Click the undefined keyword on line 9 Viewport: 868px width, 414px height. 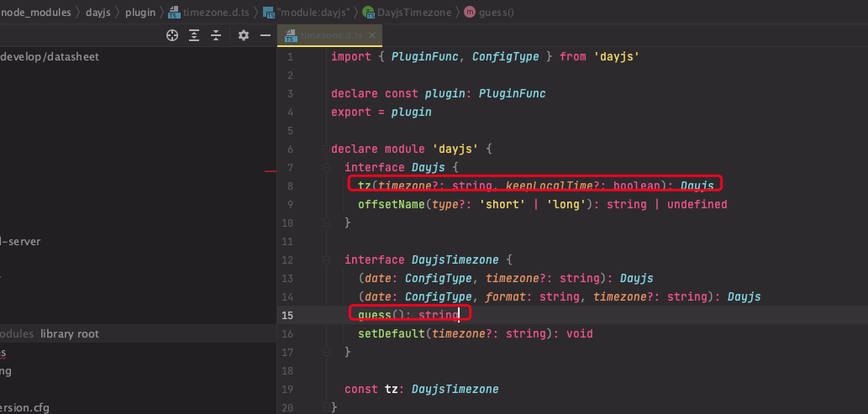pos(697,205)
